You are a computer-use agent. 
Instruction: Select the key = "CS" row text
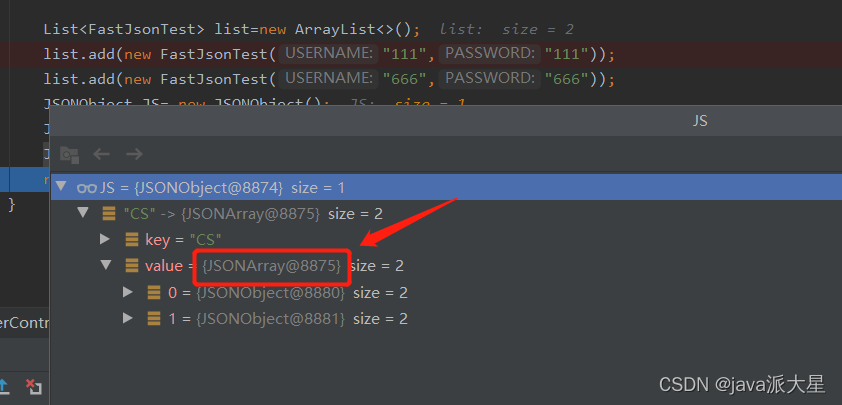pos(184,240)
